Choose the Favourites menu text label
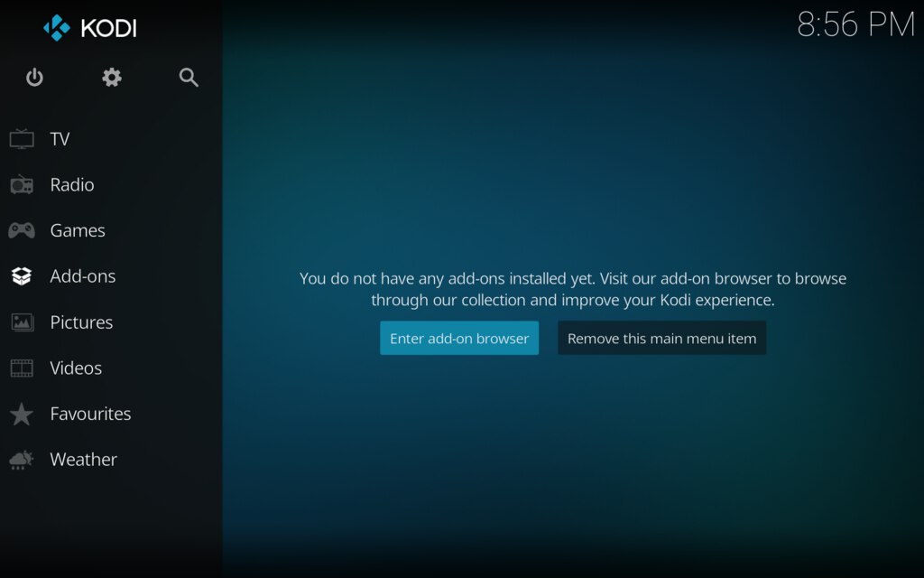This screenshot has height=578, width=924. pyautogui.click(x=90, y=414)
